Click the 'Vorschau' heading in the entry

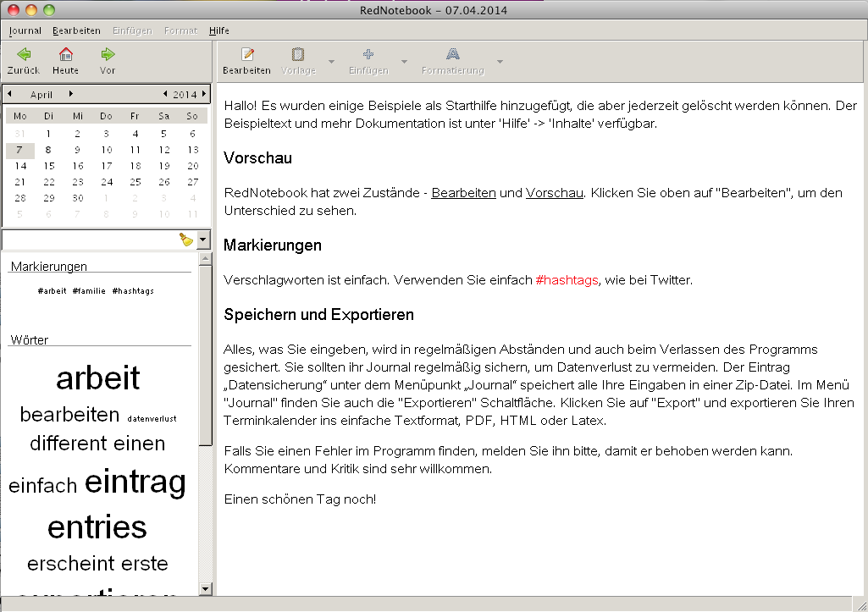(x=258, y=158)
